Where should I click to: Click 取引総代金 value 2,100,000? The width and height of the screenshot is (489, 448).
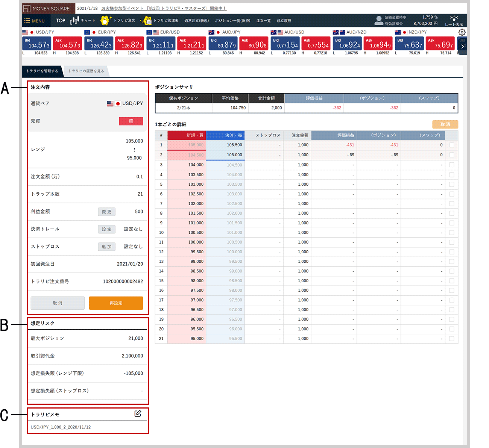(x=132, y=356)
